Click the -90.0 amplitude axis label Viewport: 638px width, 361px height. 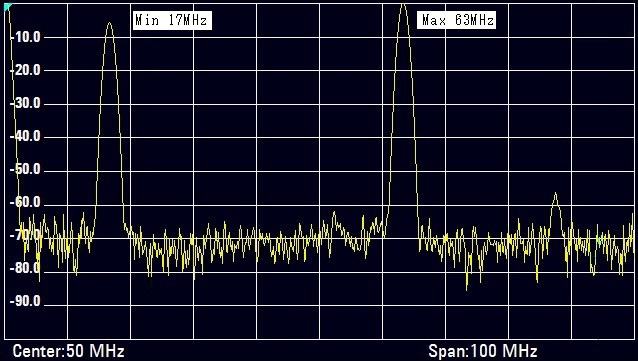pos(25,301)
